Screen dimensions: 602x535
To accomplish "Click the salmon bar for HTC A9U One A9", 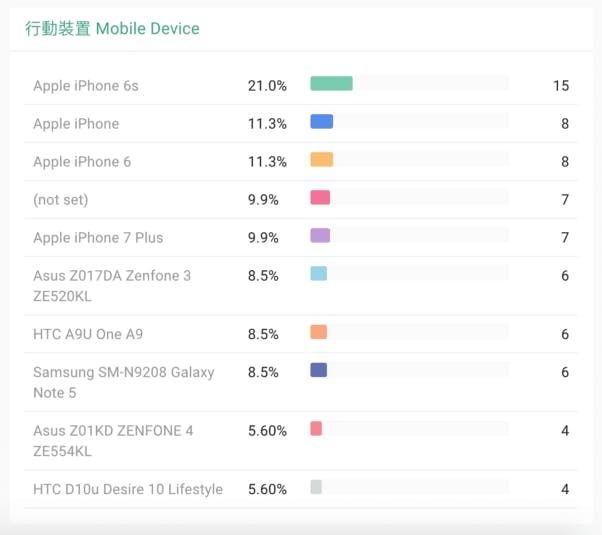I will [x=318, y=332].
